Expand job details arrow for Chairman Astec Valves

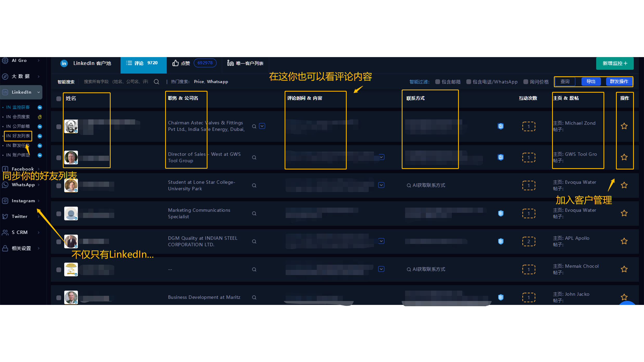click(x=262, y=126)
